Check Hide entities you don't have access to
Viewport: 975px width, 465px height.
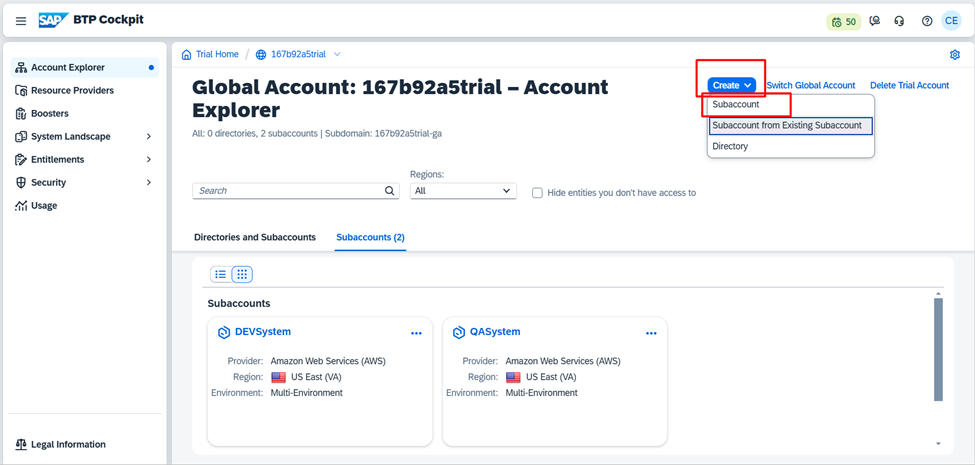point(537,193)
